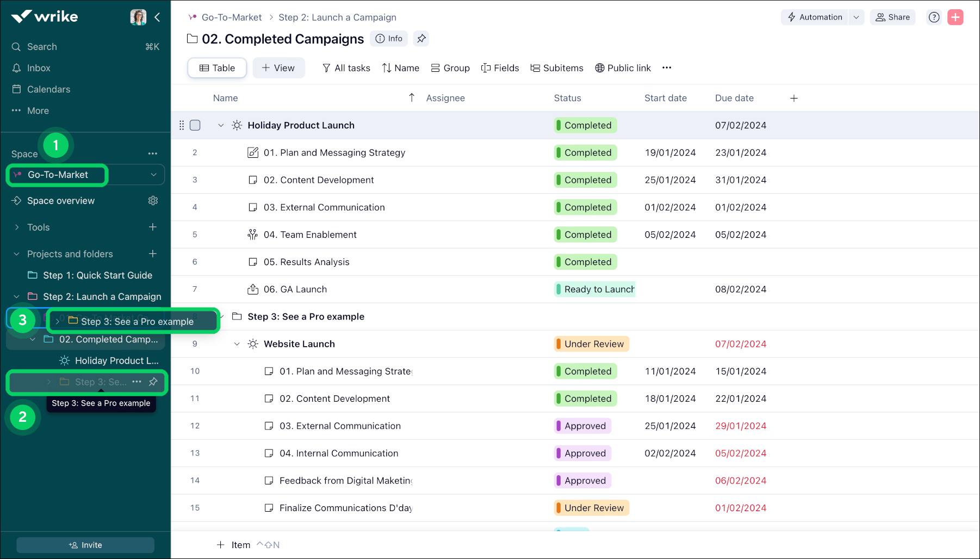This screenshot has width=980, height=559.
Task: Click the Share button
Action: [x=892, y=17]
